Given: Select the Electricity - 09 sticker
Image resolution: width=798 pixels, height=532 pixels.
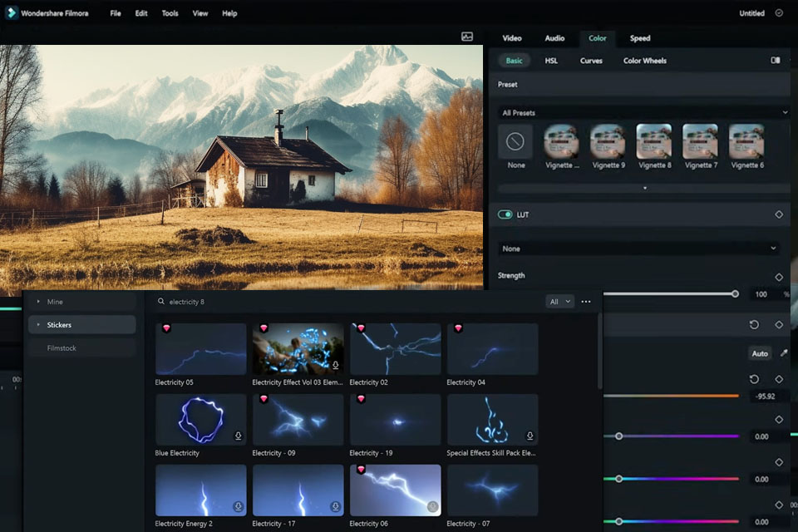Looking at the screenshot, I should pos(298,420).
